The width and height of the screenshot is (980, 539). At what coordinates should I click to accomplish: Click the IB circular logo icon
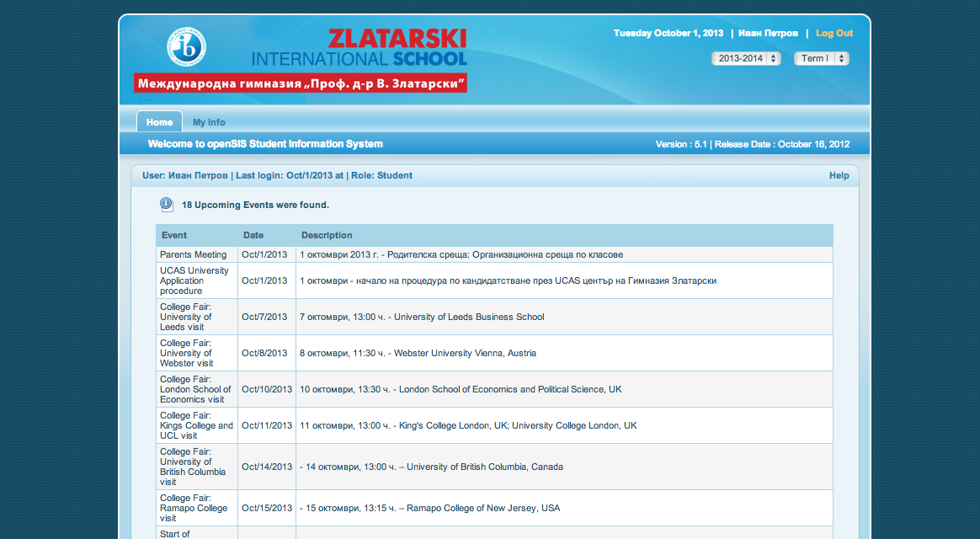click(186, 47)
